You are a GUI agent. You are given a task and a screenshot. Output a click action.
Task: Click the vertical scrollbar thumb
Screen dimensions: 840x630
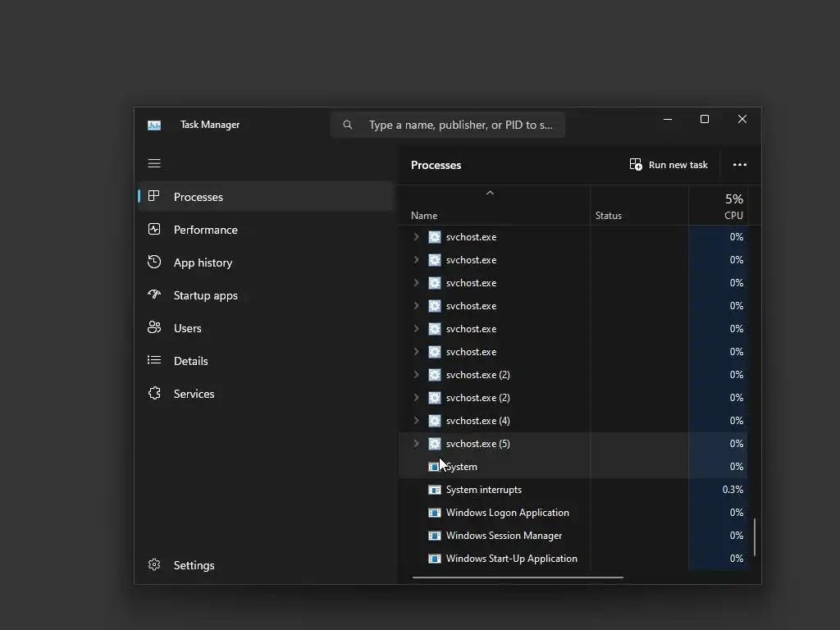tap(755, 536)
